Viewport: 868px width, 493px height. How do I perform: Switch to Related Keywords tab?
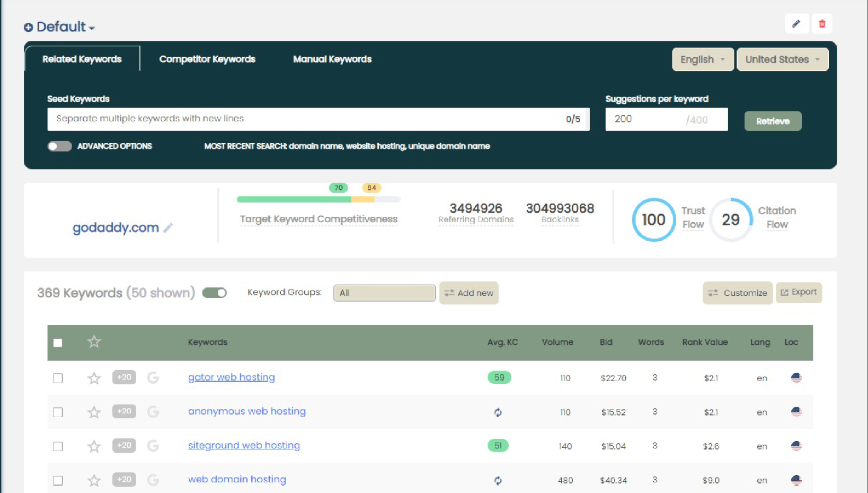82,59
